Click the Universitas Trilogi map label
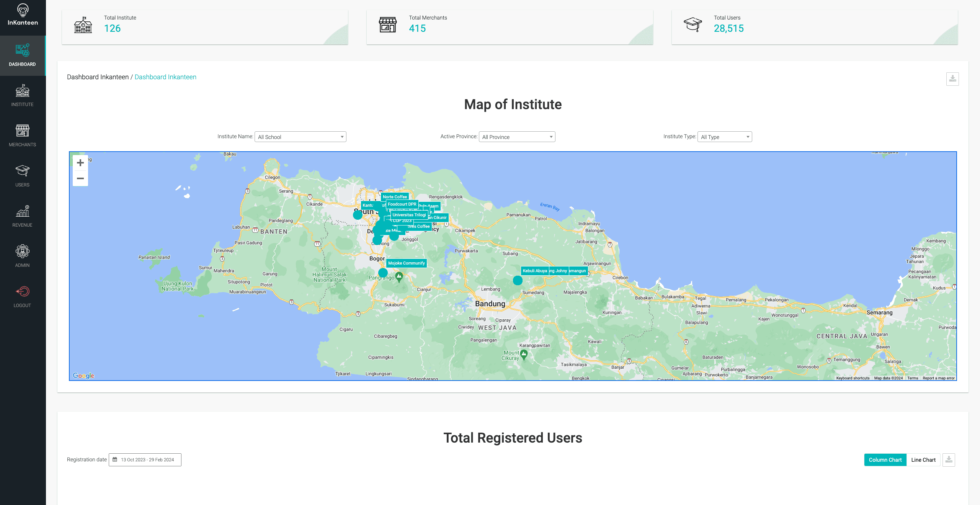Viewport: 980px width, 505px height. point(409,215)
